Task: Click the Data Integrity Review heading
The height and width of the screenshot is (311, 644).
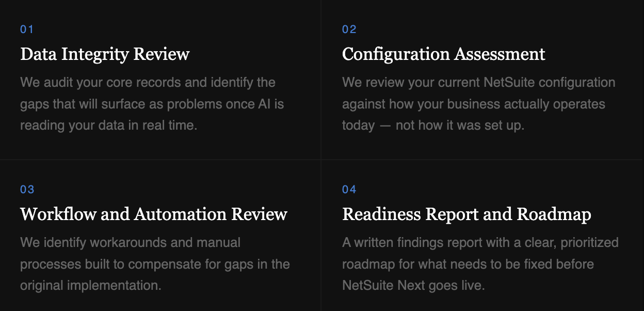Action: (x=105, y=54)
